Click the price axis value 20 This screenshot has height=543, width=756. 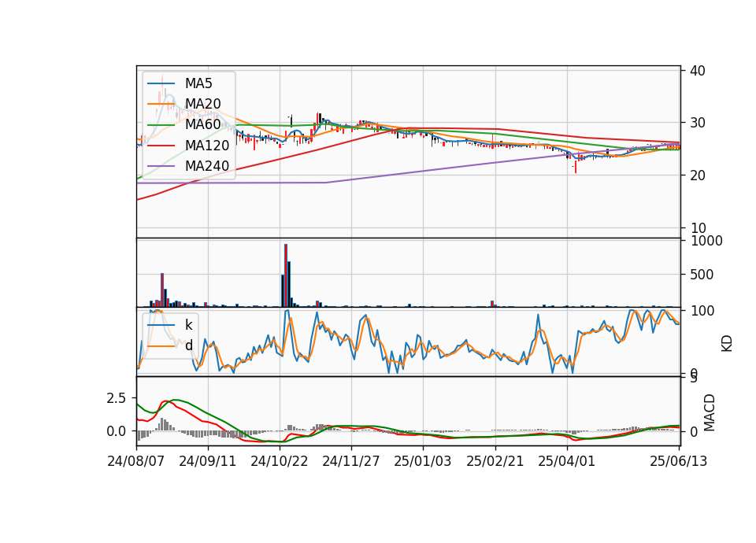pos(698,175)
